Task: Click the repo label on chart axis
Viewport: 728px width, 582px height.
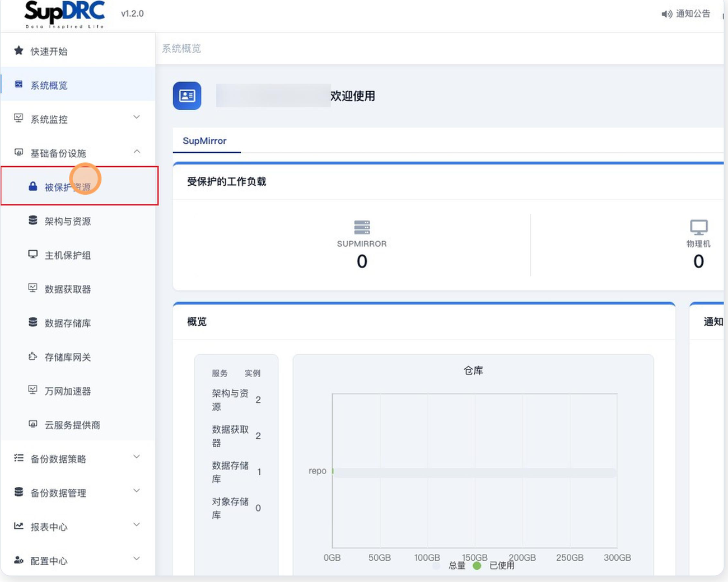Action: [318, 471]
